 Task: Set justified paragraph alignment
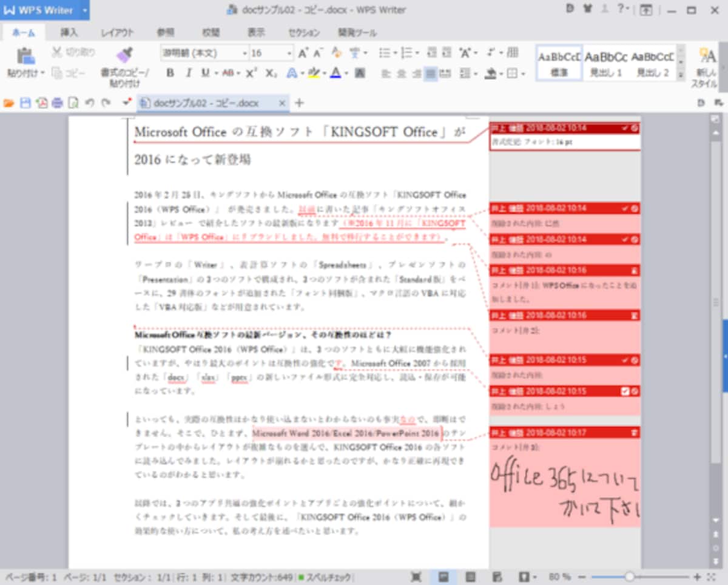point(431,73)
